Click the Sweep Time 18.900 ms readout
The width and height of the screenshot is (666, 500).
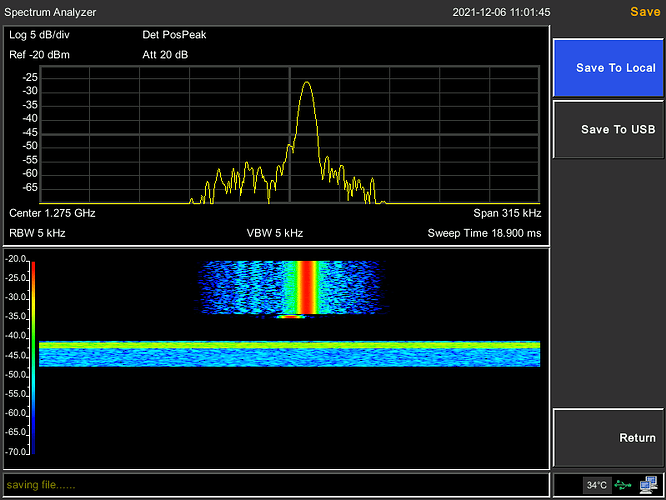(484, 233)
